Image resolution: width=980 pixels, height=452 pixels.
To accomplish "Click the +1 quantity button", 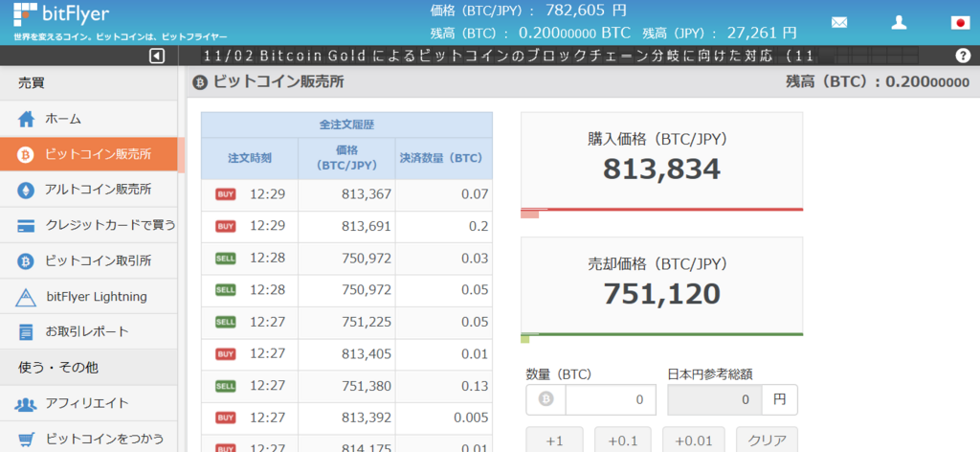I will [554, 440].
